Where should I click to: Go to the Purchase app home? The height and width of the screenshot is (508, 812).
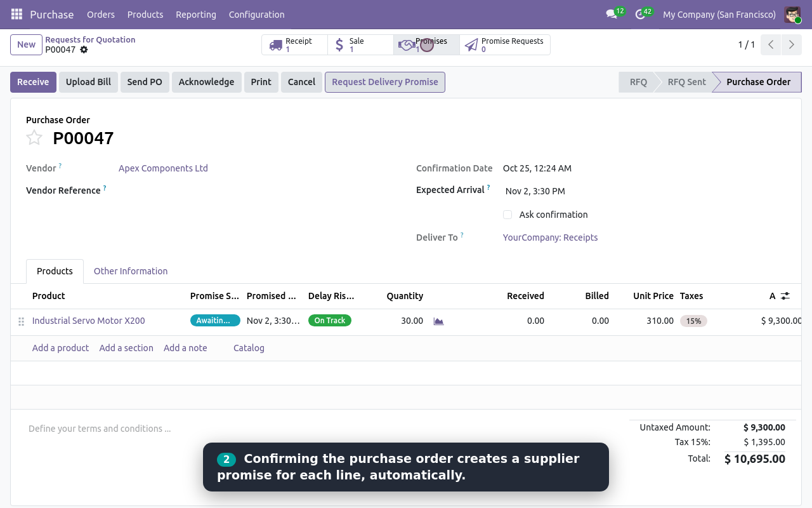[52, 14]
